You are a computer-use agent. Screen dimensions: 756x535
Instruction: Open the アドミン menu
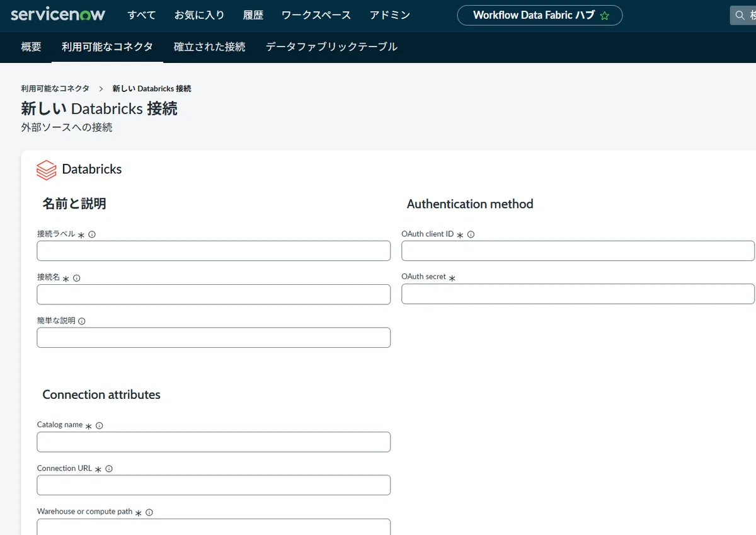[x=390, y=15]
